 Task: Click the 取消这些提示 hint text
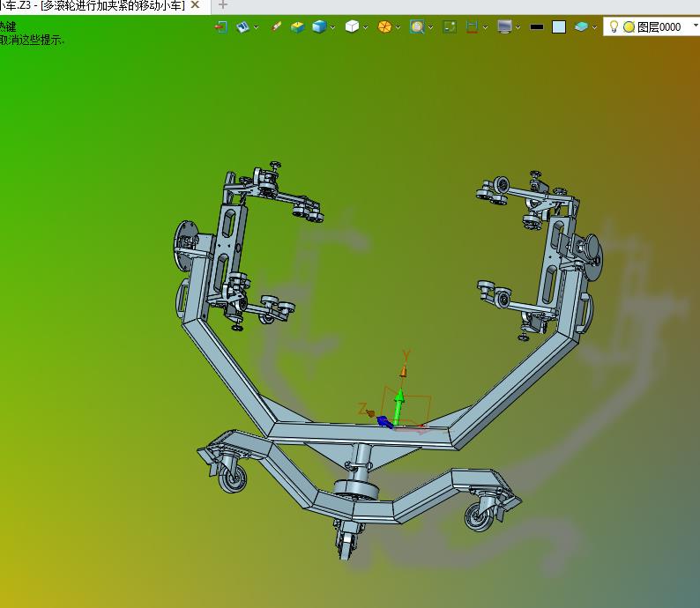pyautogui.click(x=32, y=41)
